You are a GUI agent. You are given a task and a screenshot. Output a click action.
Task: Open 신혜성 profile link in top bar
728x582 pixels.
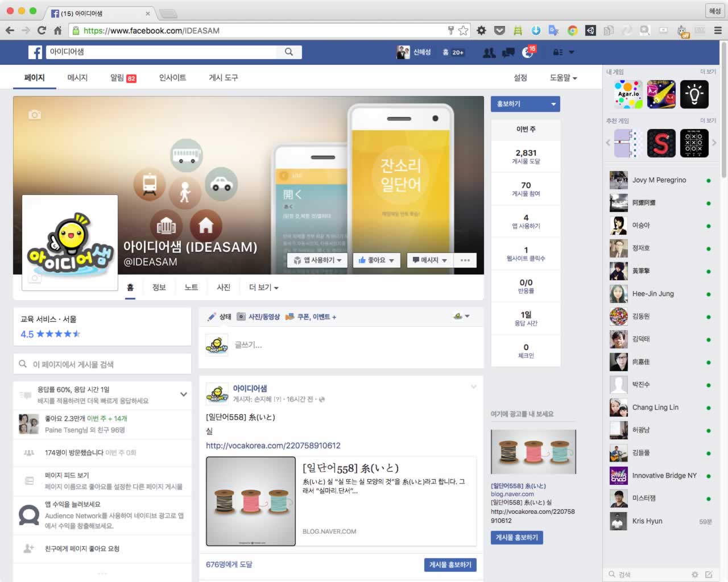(x=414, y=52)
